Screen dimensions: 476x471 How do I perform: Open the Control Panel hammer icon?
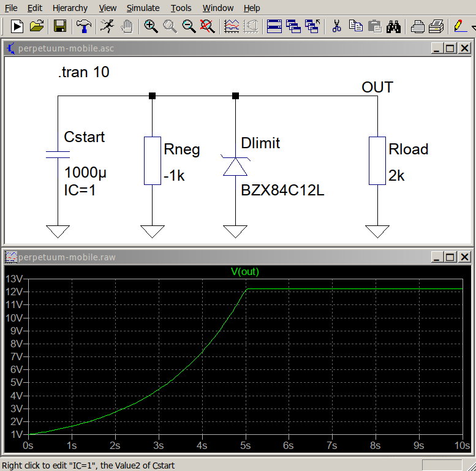click(84, 26)
